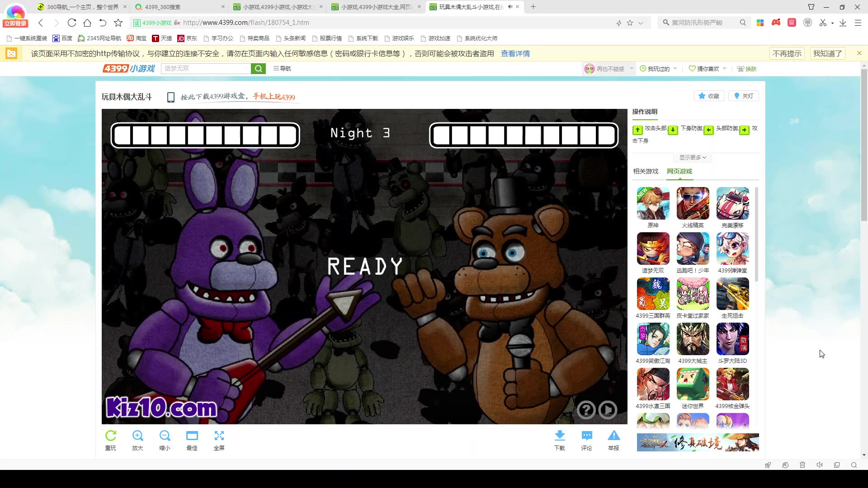Click the browser home icon

(87, 23)
